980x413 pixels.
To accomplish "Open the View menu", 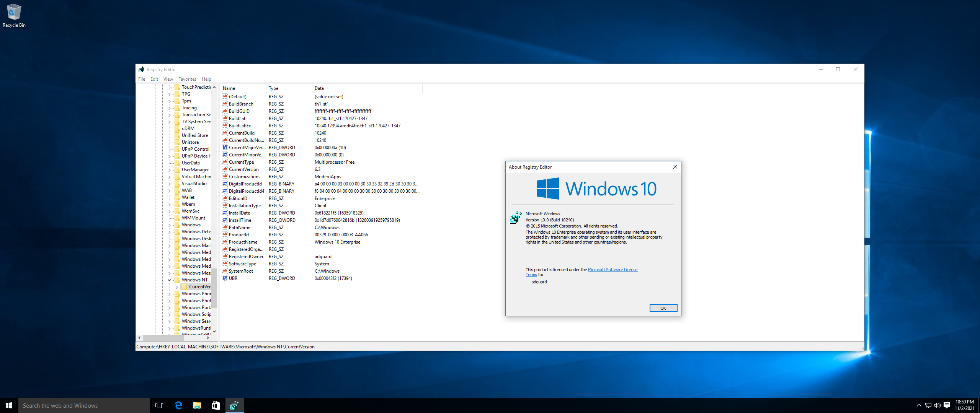I will pos(168,79).
